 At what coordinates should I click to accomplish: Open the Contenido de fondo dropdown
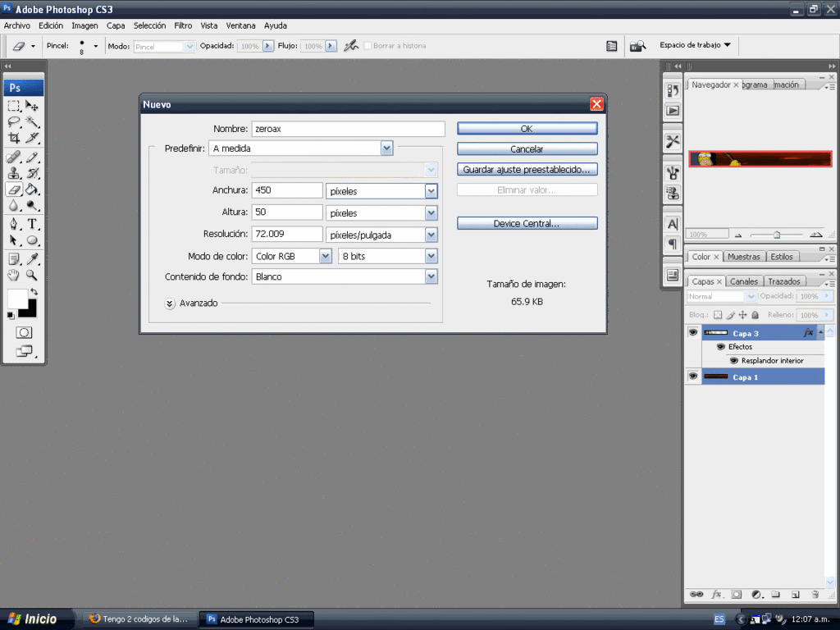click(x=431, y=277)
